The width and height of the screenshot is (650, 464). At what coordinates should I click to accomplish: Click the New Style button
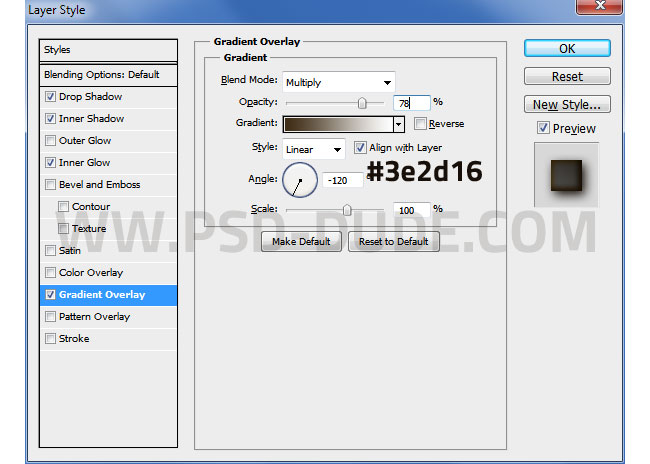pos(567,105)
